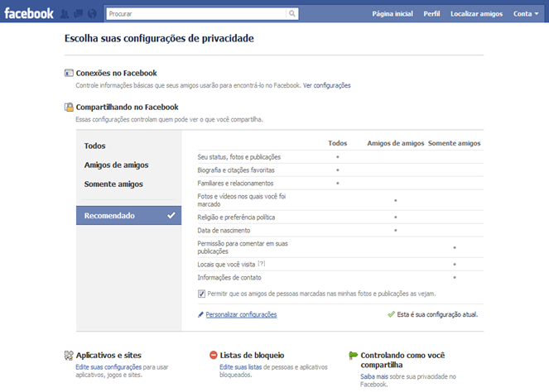The width and height of the screenshot is (549, 392).
Task: Click the Seu status, fotos e publicações row
Action: [340, 157]
